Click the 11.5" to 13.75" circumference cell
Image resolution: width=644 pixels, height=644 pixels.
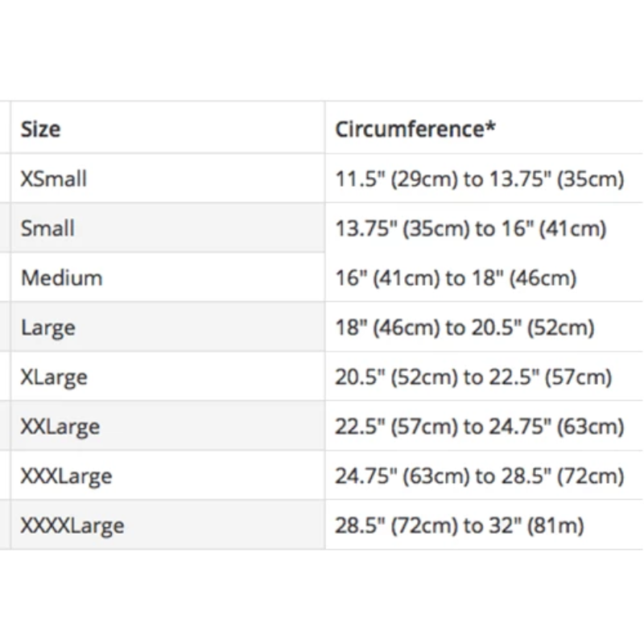(480, 179)
